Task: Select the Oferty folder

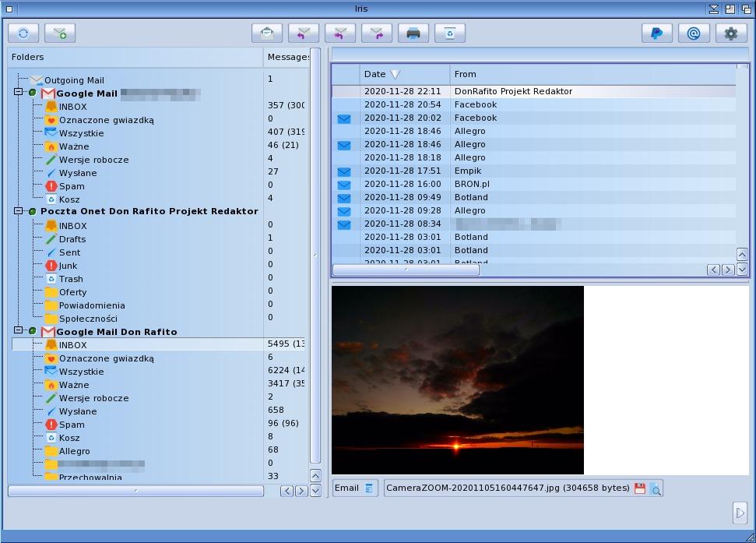Action: [73, 292]
